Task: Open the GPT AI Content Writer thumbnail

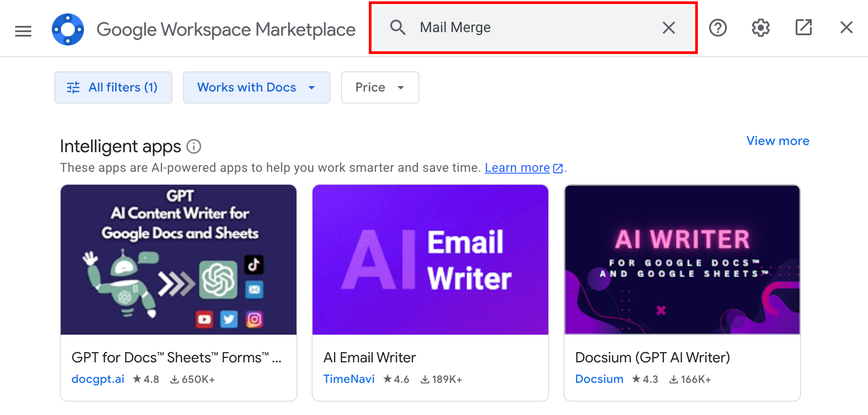Action: click(179, 260)
